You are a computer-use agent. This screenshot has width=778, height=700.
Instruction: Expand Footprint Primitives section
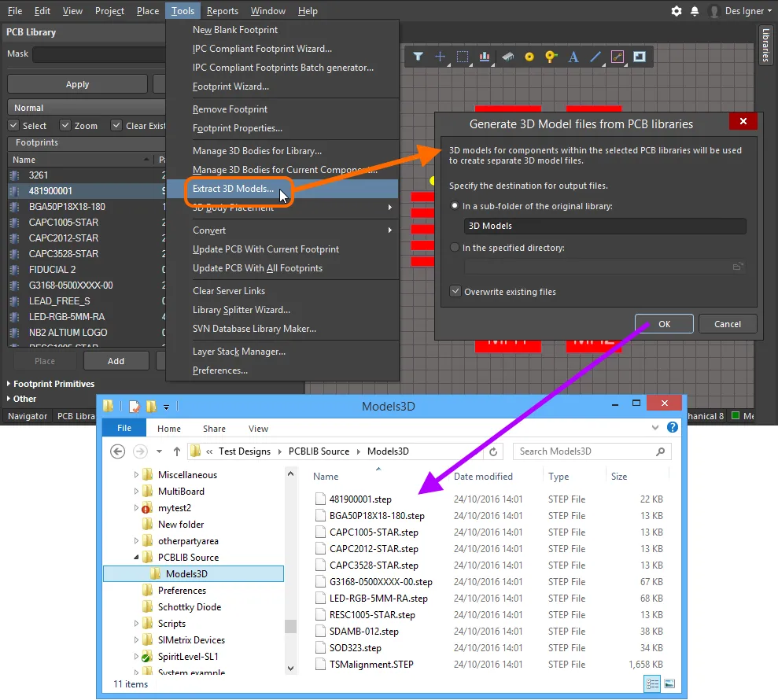[x=9, y=384]
